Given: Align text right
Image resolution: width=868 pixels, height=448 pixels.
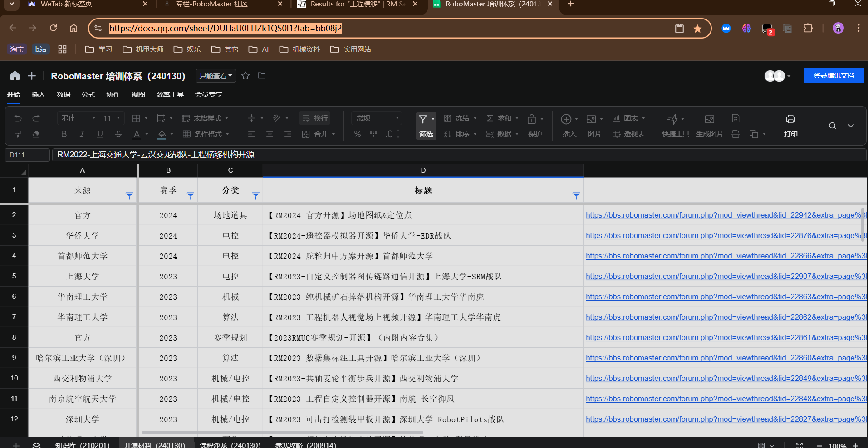Looking at the screenshot, I should (x=288, y=134).
